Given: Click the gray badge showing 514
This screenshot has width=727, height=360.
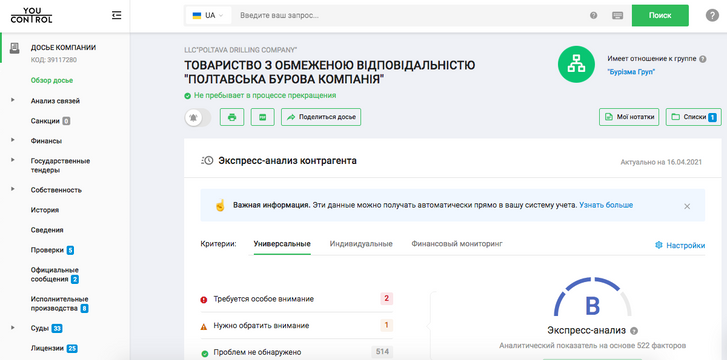Looking at the screenshot, I should point(382,352).
